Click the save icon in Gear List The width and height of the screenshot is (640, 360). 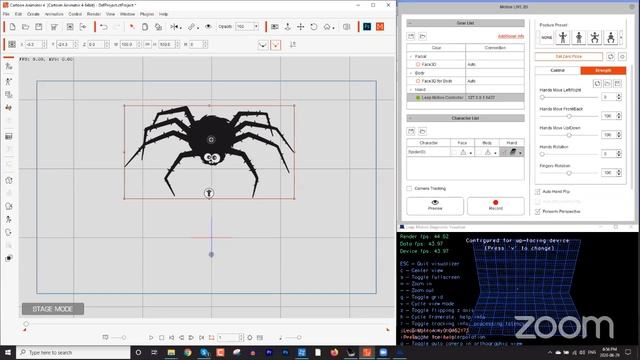[x=411, y=36]
